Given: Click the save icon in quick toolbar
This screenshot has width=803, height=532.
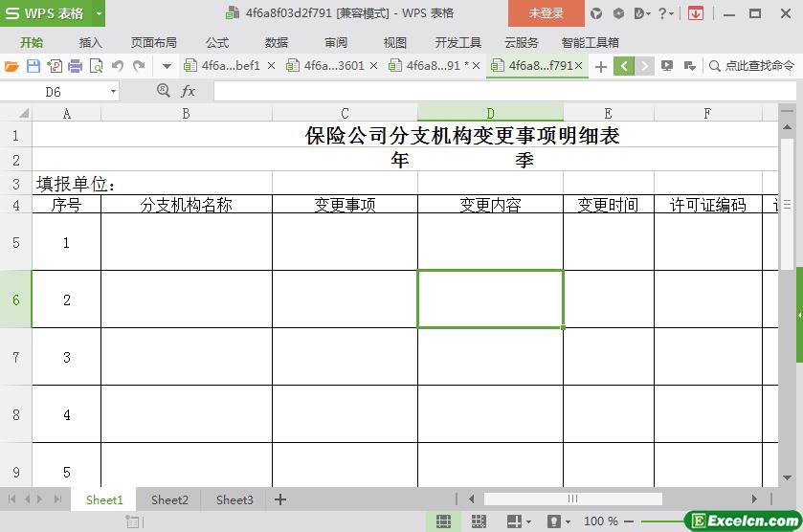Looking at the screenshot, I should (33, 66).
